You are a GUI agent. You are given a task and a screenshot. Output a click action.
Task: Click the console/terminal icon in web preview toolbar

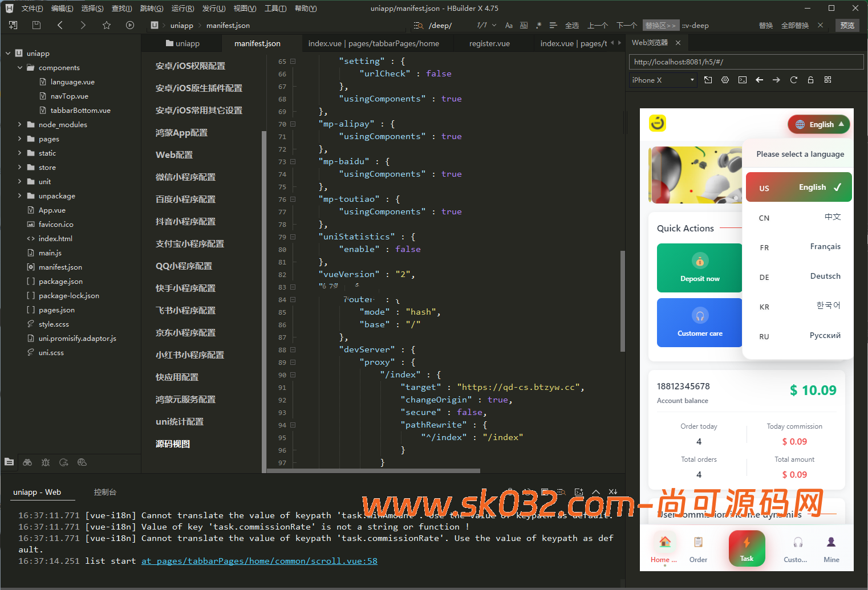(742, 80)
